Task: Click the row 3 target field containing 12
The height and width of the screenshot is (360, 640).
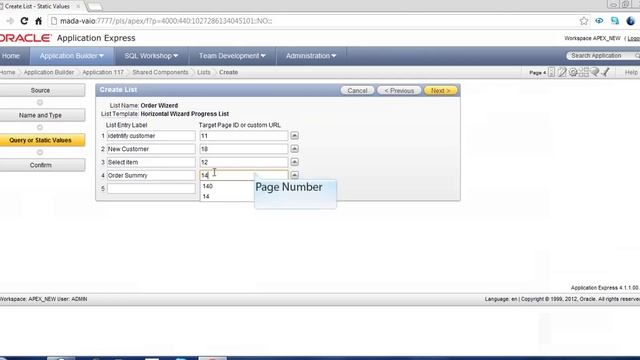Action: (x=244, y=162)
